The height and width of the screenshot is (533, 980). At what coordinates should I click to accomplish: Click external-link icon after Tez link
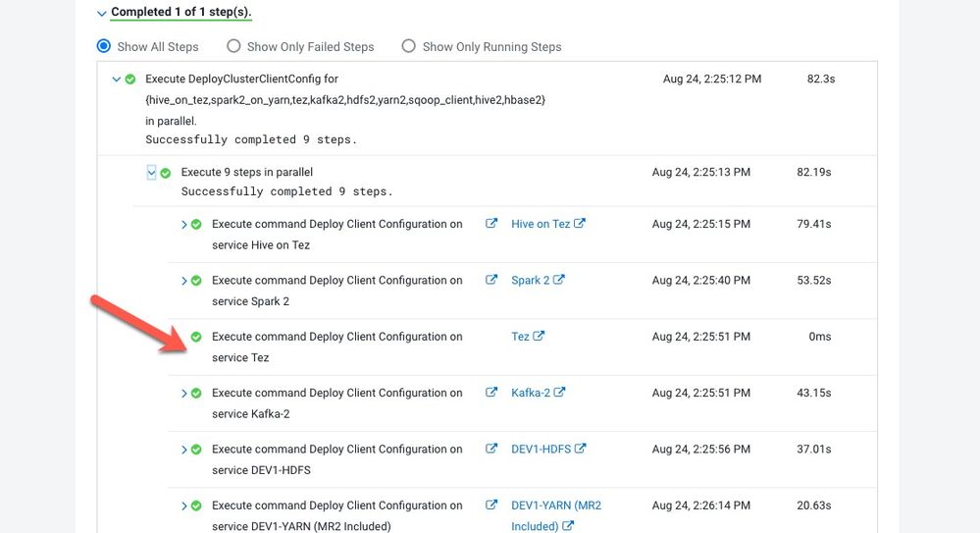click(539, 336)
